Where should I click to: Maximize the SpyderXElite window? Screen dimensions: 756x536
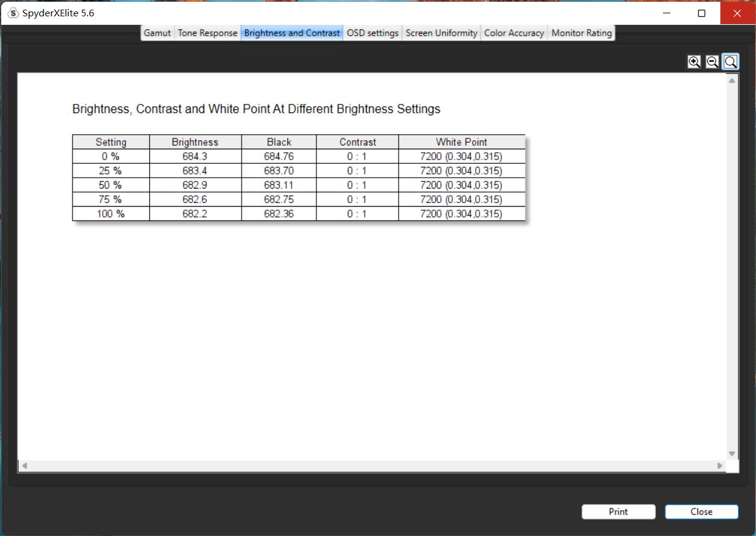702,13
